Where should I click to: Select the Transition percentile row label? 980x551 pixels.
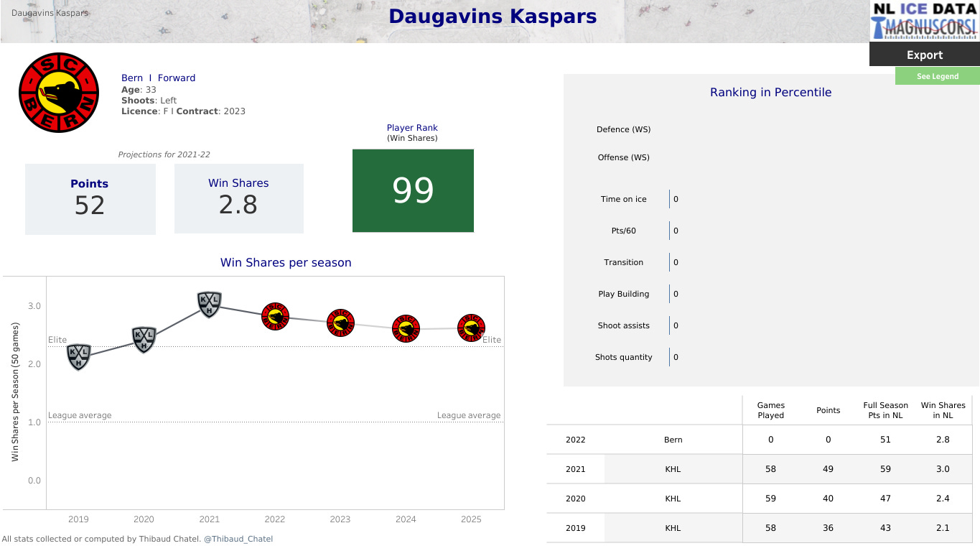[x=623, y=262]
